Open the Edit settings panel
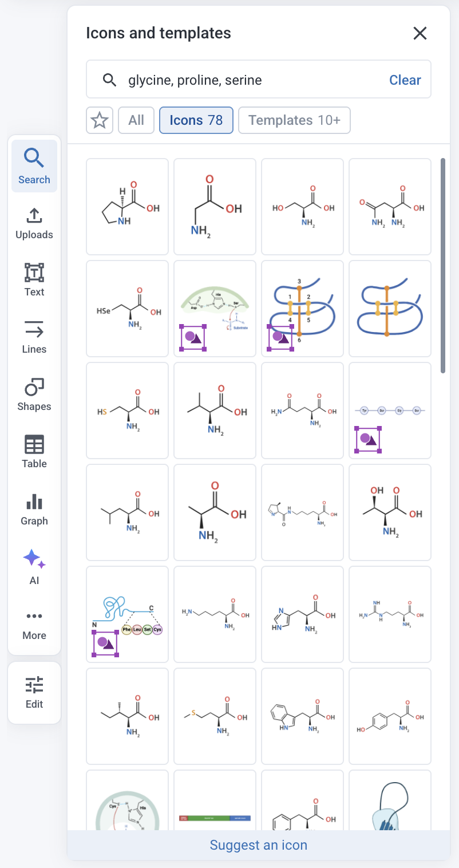The height and width of the screenshot is (868, 459). click(x=34, y=693)
